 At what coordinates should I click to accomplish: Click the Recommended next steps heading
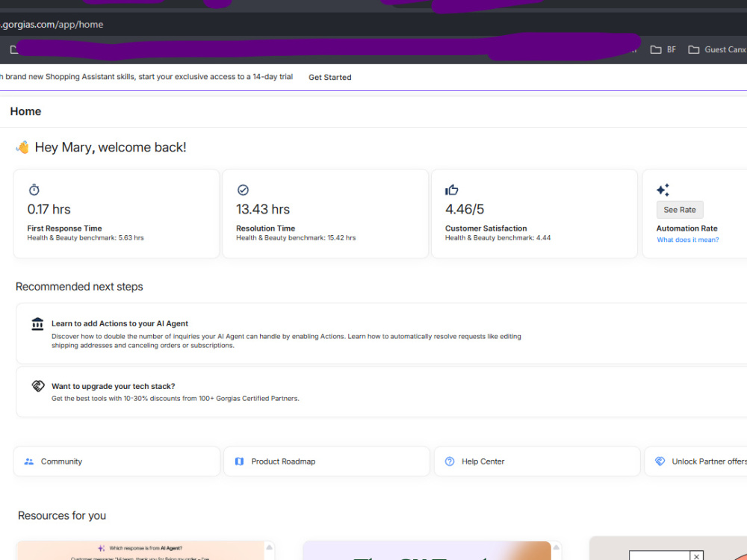79,287
